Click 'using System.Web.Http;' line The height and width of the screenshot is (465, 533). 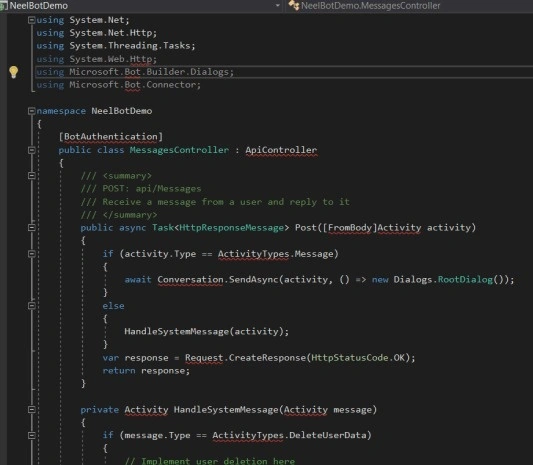click(x=97, y=59)
